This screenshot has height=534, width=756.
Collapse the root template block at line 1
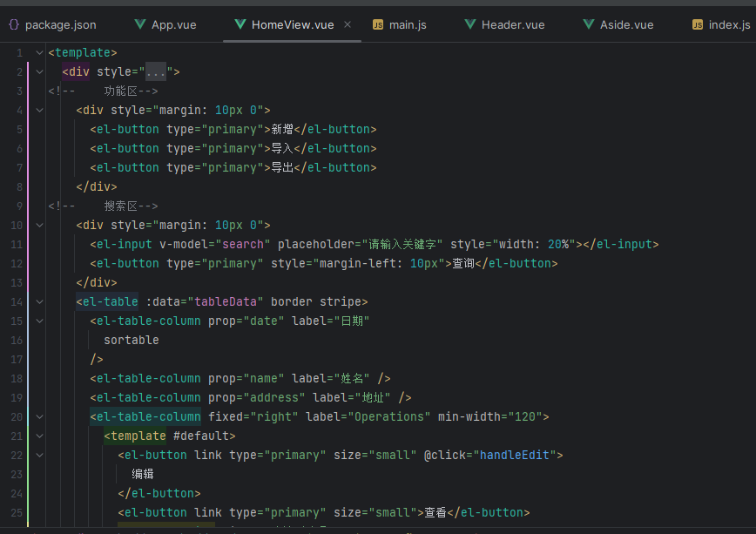[x=38, y=53]
